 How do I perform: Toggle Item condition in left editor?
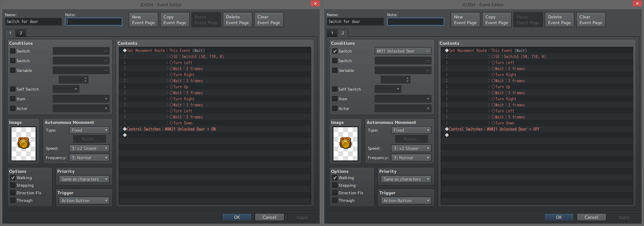pyautogui.click(x=13, y=99)
